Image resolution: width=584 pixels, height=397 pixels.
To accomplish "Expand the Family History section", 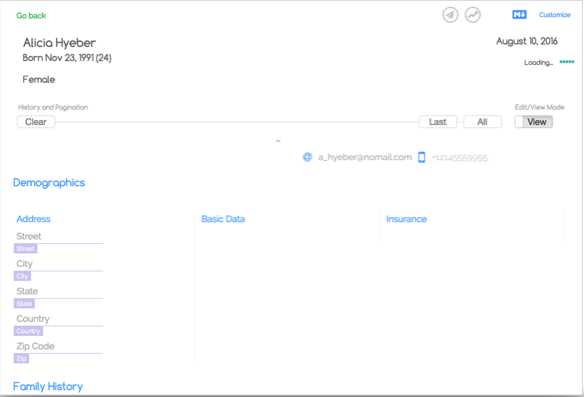I will pos(48,387).
